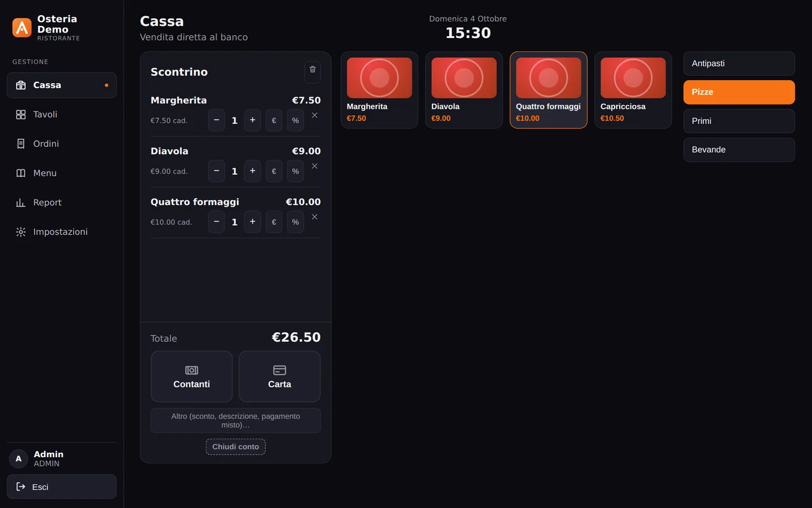Open the Menu section in sidebar
The image size is (812, 508).
[x=61, y=173]
